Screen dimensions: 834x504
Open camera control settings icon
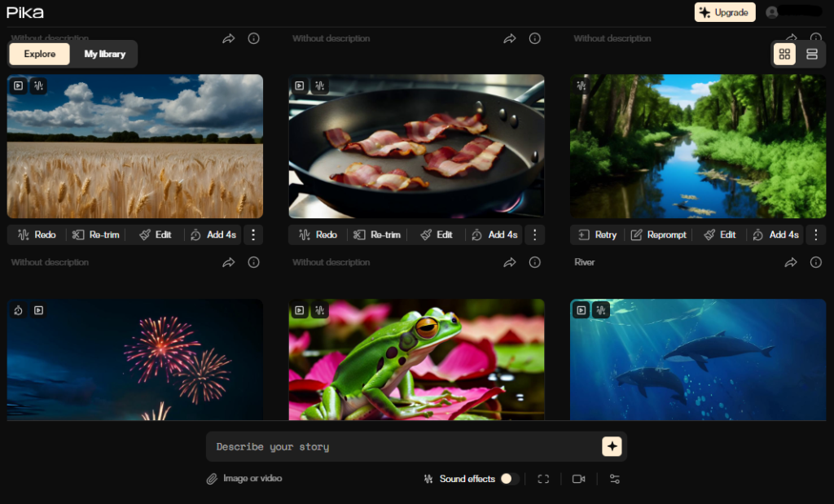point(578,479)
